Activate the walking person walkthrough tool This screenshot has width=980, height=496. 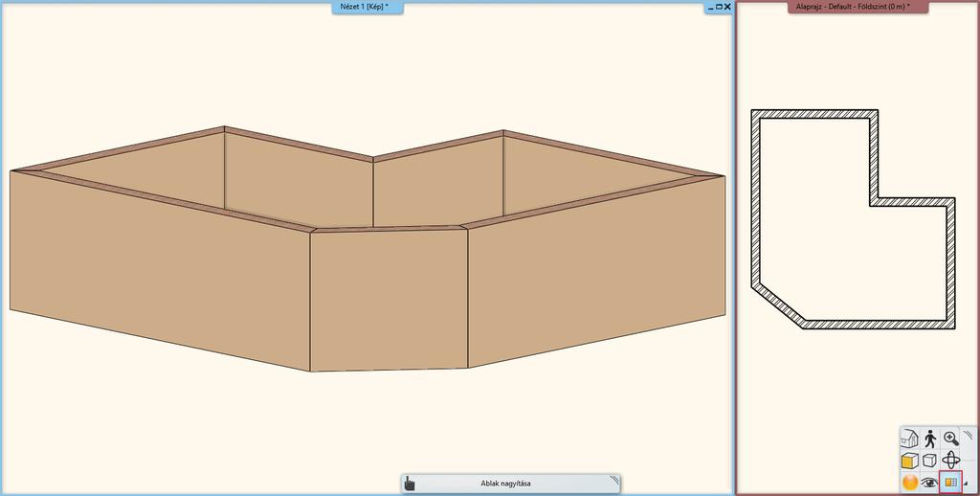coord(930,439)
